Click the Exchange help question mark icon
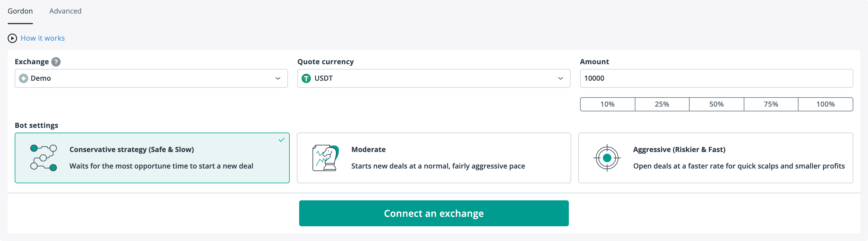The image size is (868, 241). (56, 62)
